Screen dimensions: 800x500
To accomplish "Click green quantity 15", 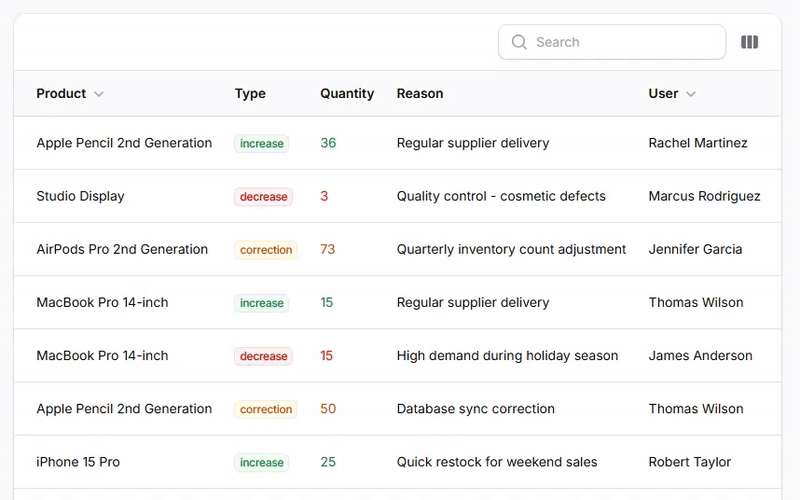I will tap(327, 302).
